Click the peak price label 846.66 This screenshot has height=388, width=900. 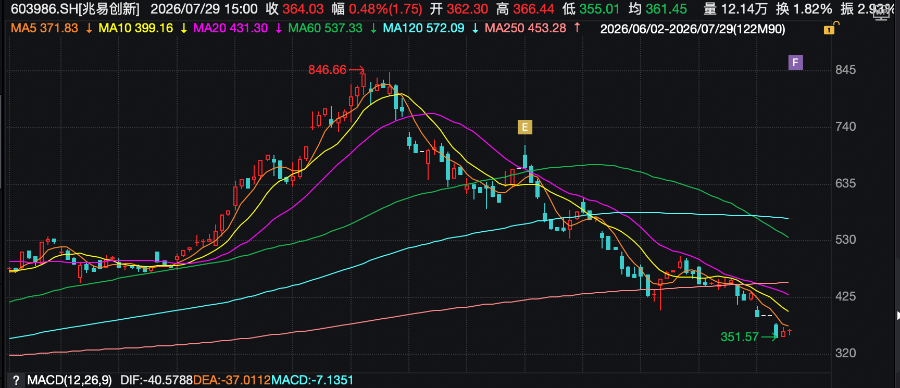point(327,70)
